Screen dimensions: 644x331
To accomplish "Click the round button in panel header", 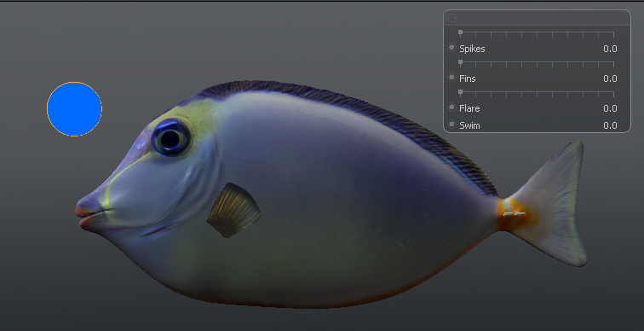I will pyautogui.click(x=451, y=18).
